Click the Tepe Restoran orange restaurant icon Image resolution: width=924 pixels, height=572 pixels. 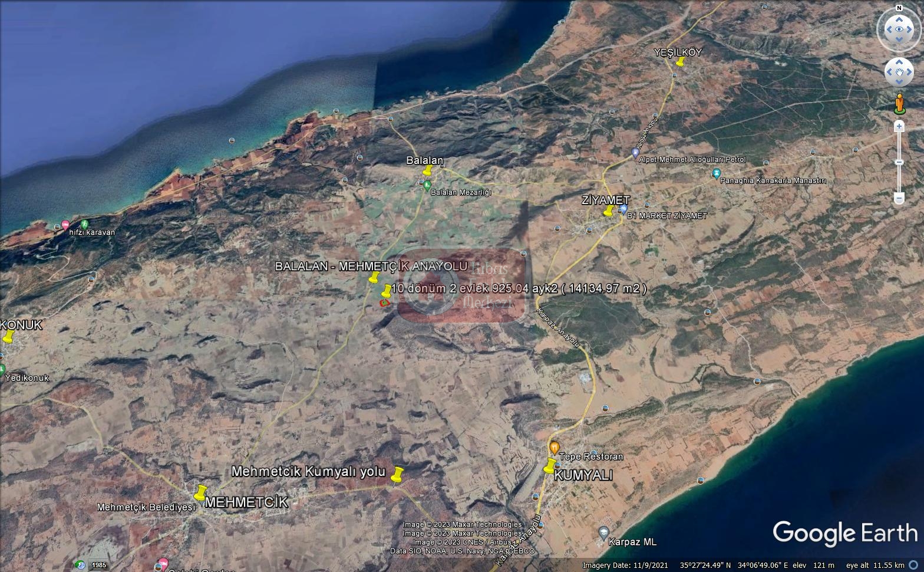[554, 446]
